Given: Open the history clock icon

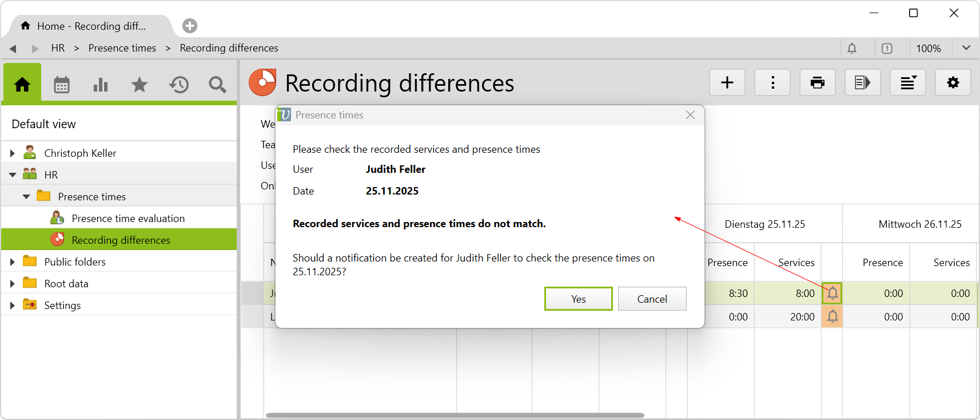Looking at the screenshot, I should point(178,85).
